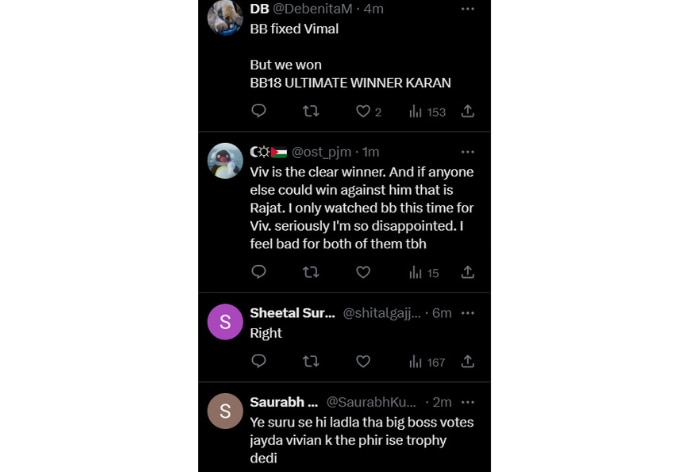The image size is (700, 472).
Task: View analytics showing 15 views
Action: [424, 272]
